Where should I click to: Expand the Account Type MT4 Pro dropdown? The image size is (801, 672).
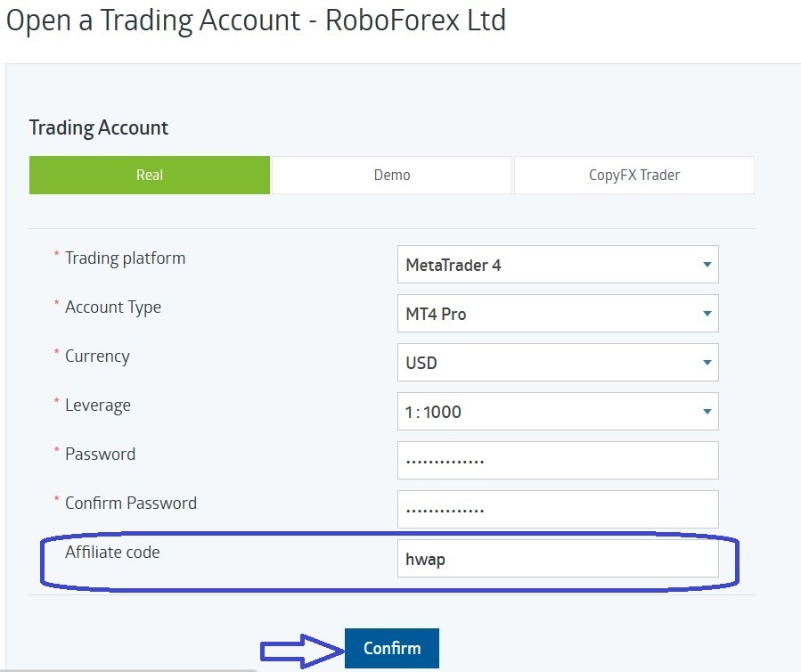[x=557, y=314]
